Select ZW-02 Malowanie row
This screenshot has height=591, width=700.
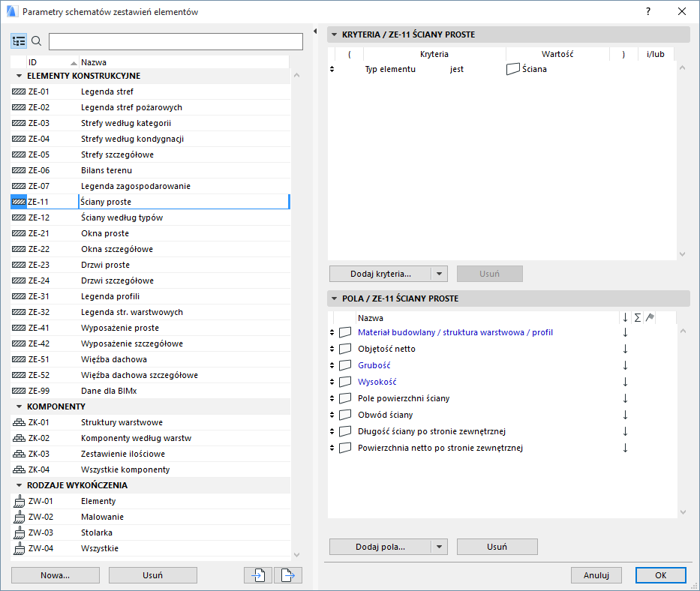[x=151, y=517]
